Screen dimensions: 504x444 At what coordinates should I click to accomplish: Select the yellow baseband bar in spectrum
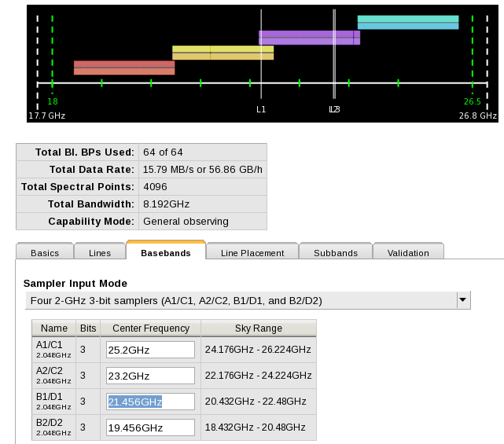(x=223, y=53)
